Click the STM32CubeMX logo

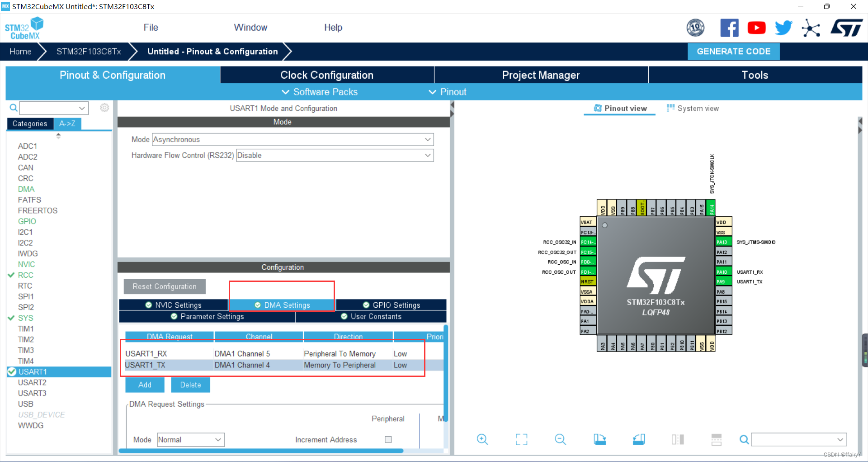click(x=24, y=29)
